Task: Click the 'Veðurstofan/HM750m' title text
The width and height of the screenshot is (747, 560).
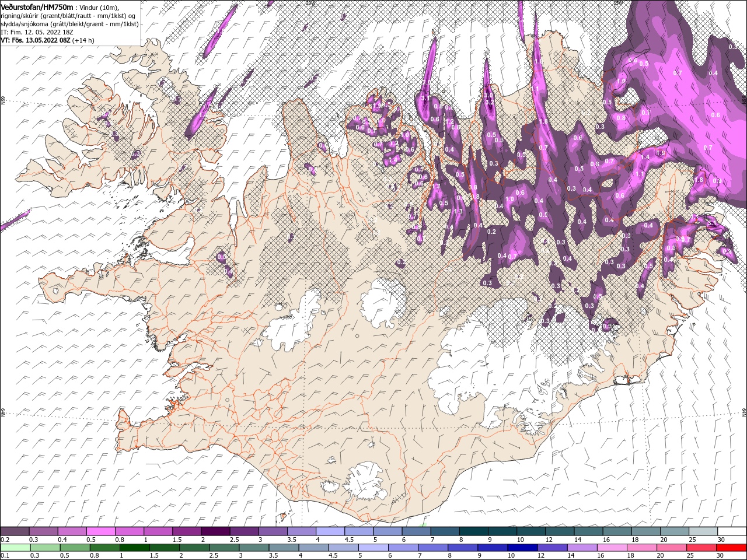Action: (x=37, y=6)
